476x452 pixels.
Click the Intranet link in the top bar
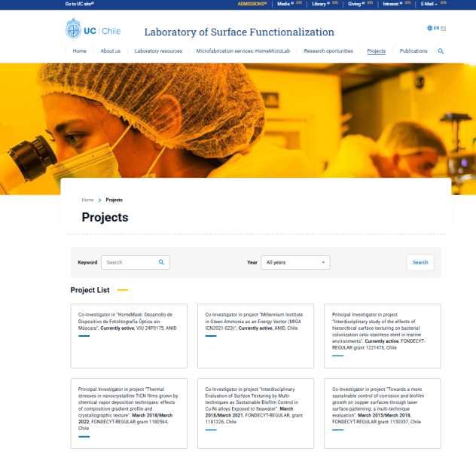392,4
